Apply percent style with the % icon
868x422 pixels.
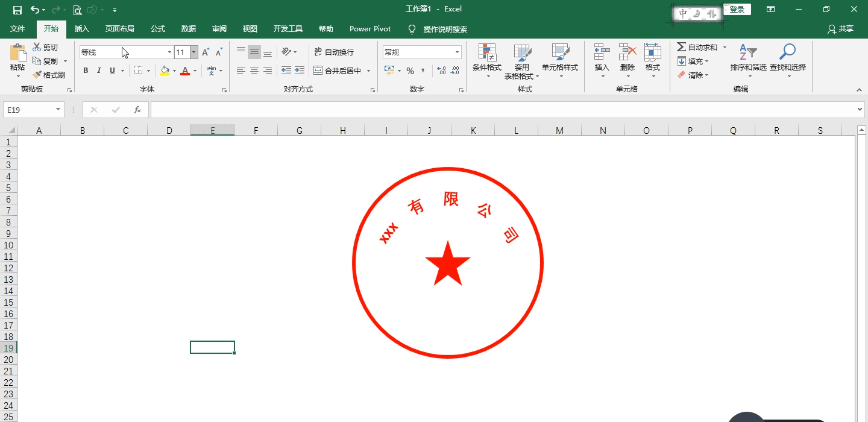[x=410, y=71]
